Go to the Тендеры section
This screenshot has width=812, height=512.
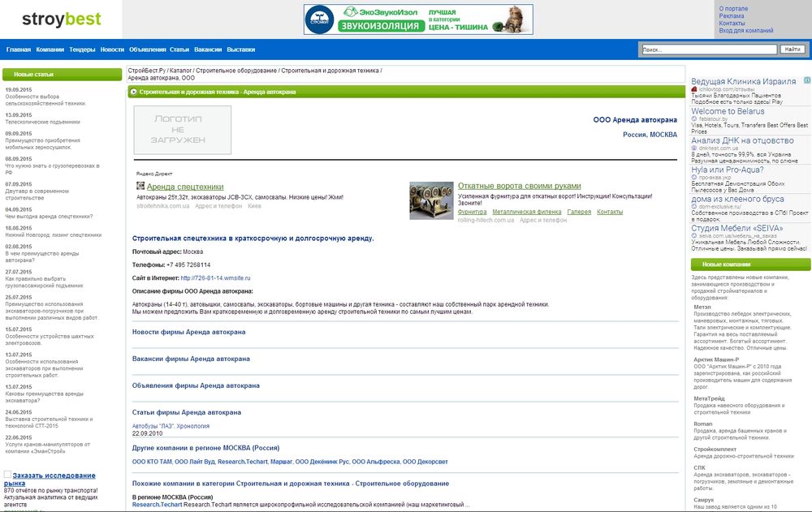(82, 49)
